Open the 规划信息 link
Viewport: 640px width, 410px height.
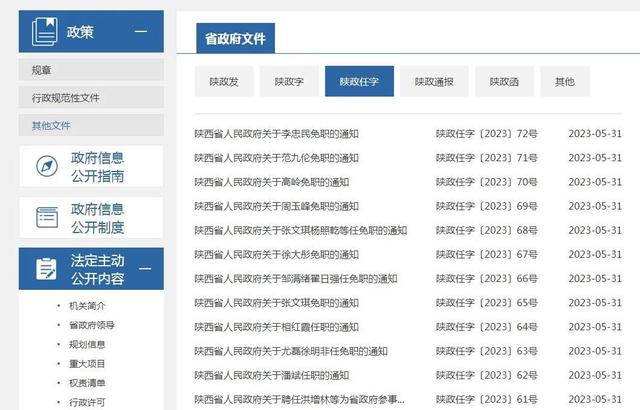tap(87, 344)
